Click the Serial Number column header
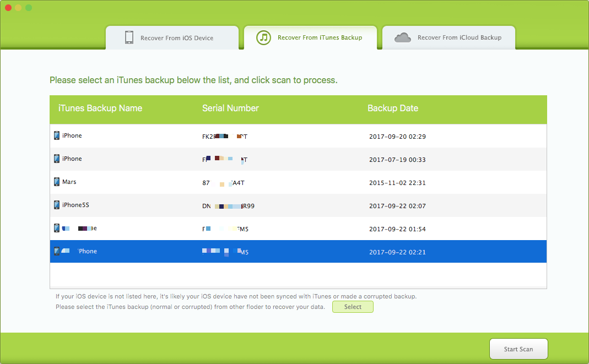Image resolution: width=589 pixels, height=364 pixels. pos(231,108)
